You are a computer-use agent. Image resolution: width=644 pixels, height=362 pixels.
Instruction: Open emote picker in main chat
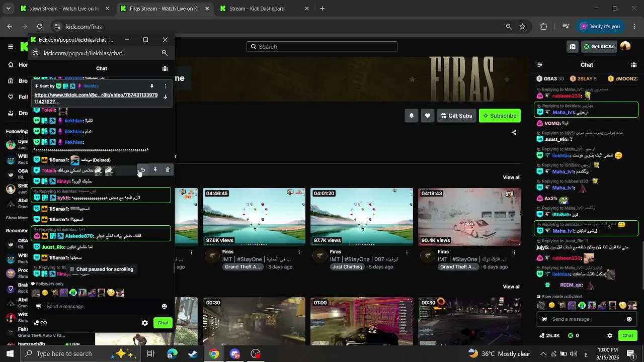pos(629,319)
